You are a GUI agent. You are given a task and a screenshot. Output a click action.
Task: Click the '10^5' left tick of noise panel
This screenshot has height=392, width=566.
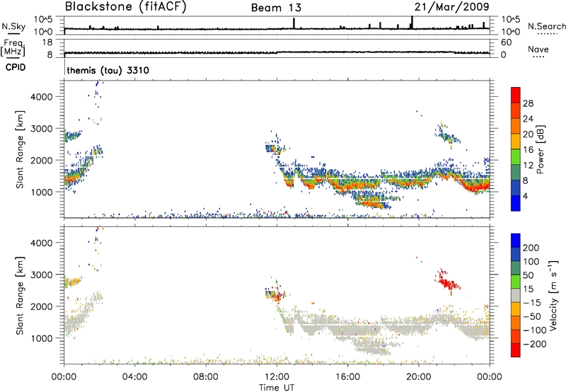(43, 19)
